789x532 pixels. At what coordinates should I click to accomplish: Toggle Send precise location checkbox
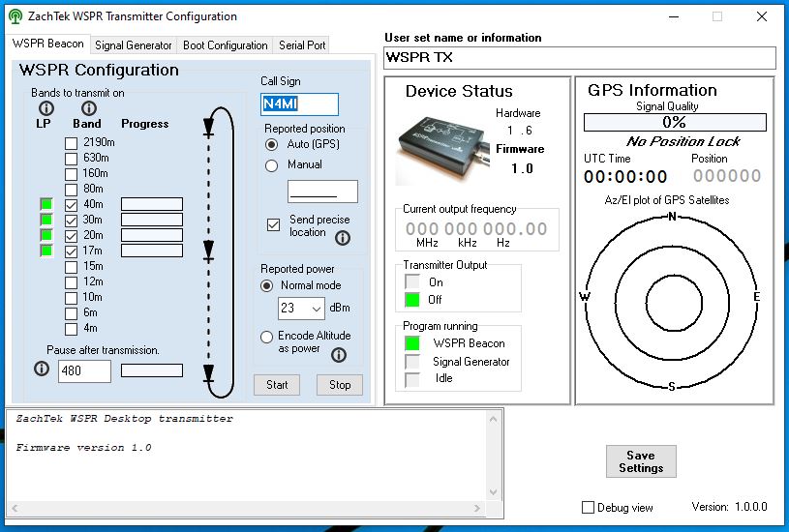point(273,224)
